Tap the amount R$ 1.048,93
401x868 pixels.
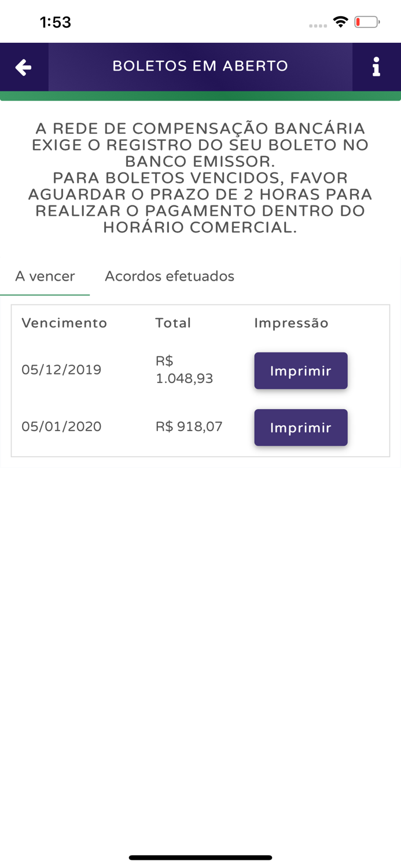pyautogui.click(x=184, y=369)
